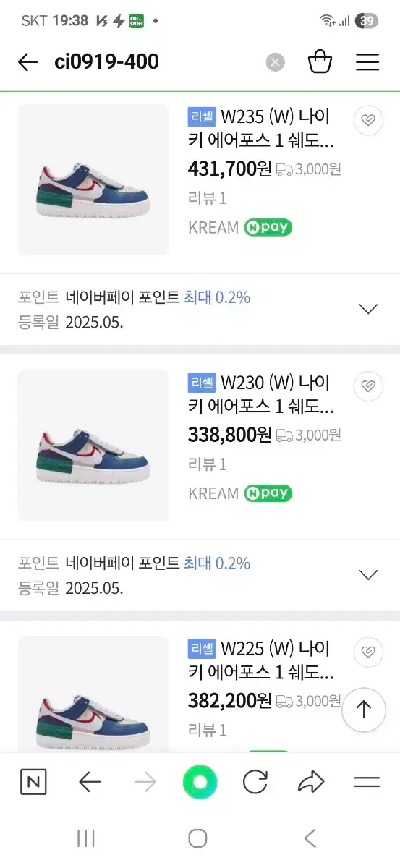Expand point details under the 338,800원 item
Image resolution: width=400 pixels, height=868 pixels.
pyautogui.click(x=369, y=576)
